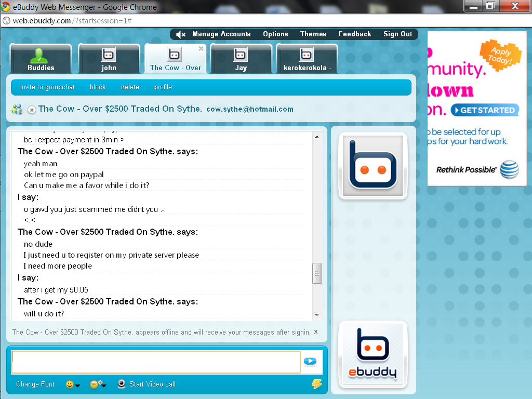Switch to the kerokerokola chat tab
The width and height of the screenshot is (532, 399).
coord(307,59)
